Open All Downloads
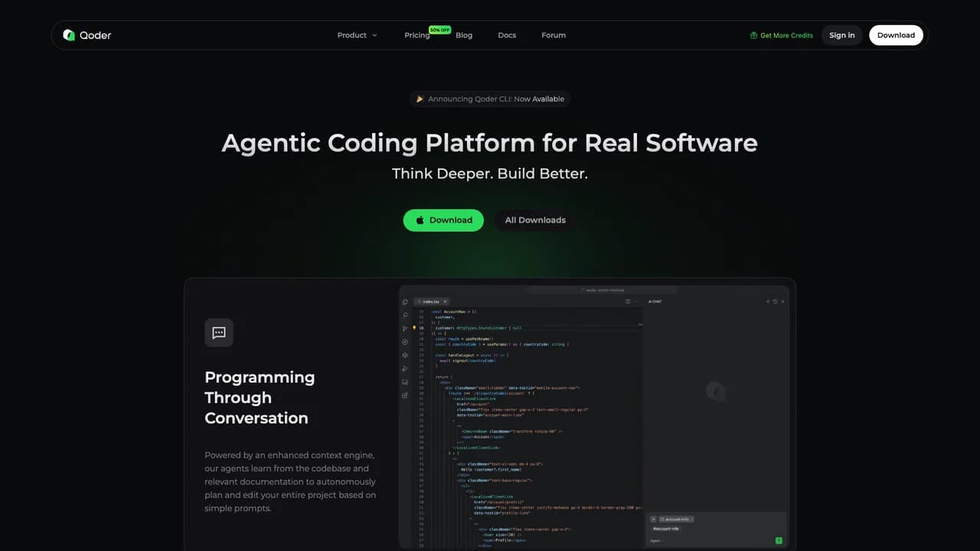This screenshot has height=551, width=980. [x=535, y=220]
